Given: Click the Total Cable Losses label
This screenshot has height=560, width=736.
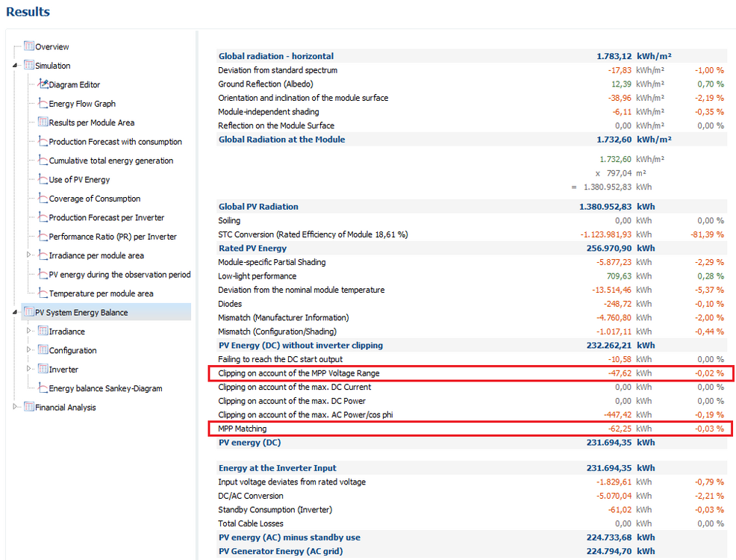Looking at the screenshot, I should (251, 523).
